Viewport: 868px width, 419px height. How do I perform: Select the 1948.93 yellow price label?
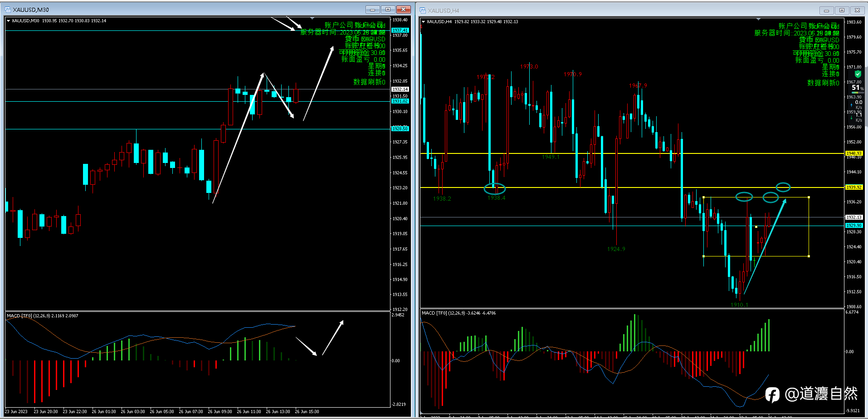[x=854, y=153]
